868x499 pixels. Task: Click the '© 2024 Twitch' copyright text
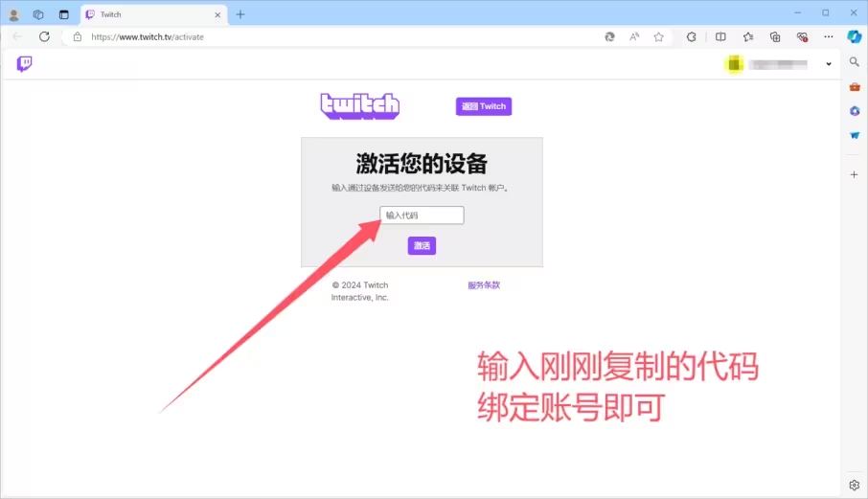point(360,284)
